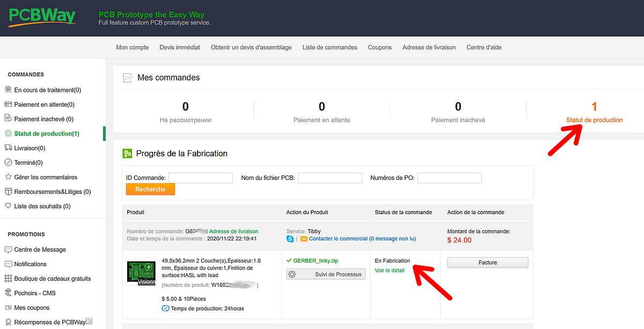644x329 pixels.
Task: Click the Action de la commande column header
Action: [x=475, y=212]
